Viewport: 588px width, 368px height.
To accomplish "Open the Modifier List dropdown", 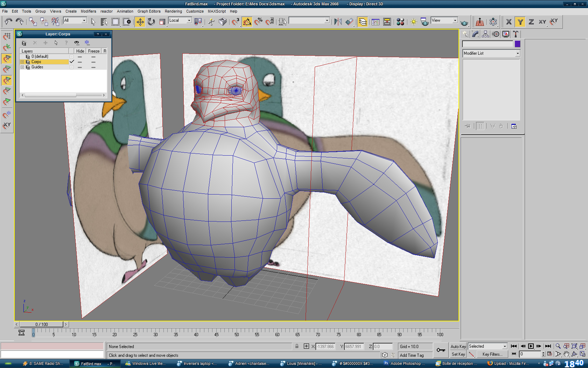I will (491, 53).
